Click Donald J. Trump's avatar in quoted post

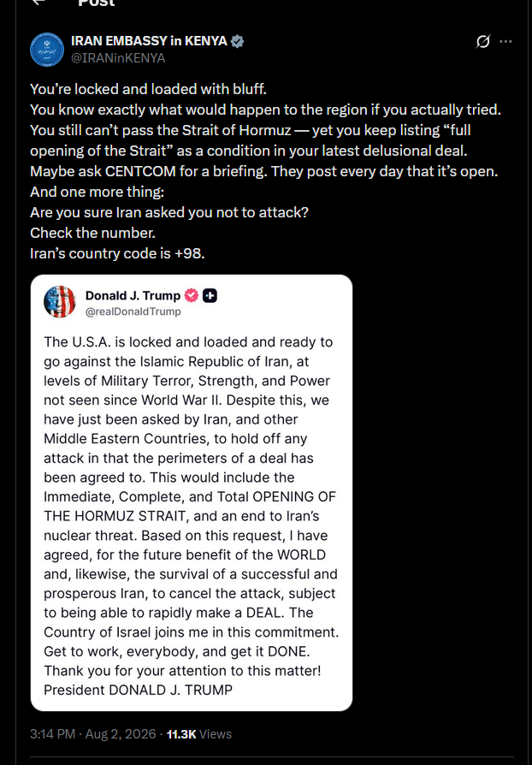click(60, 302)
